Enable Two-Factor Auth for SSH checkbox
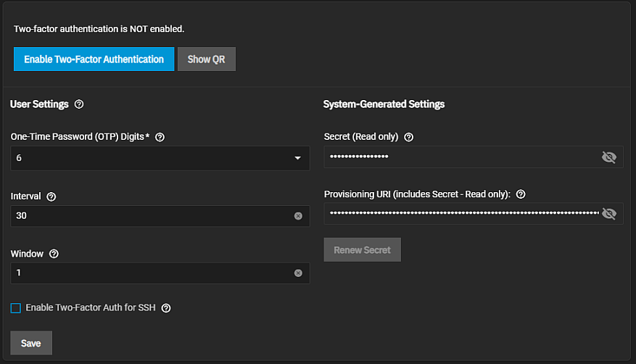636x364 pixels. pos(16,308)
